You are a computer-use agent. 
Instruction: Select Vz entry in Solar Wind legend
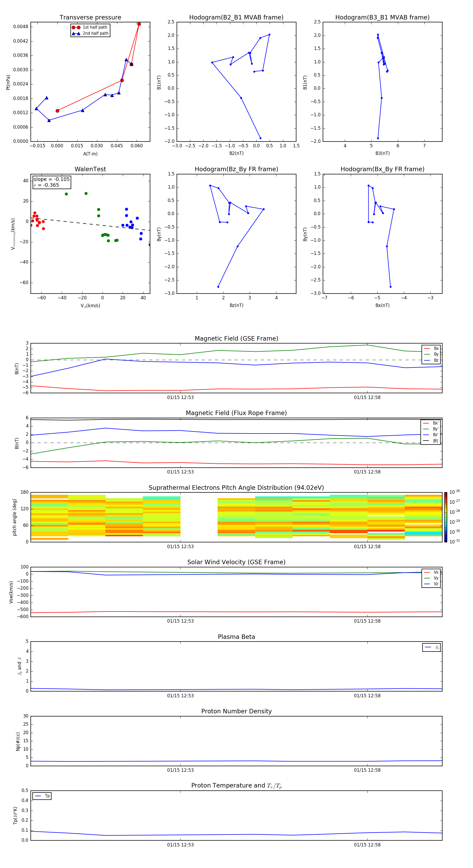click(431, 584)
